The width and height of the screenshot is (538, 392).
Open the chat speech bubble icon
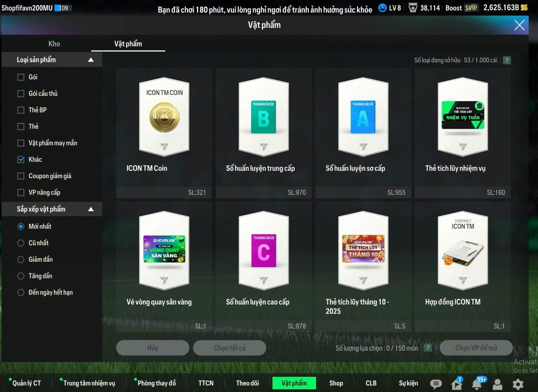(x=436, y=384)
